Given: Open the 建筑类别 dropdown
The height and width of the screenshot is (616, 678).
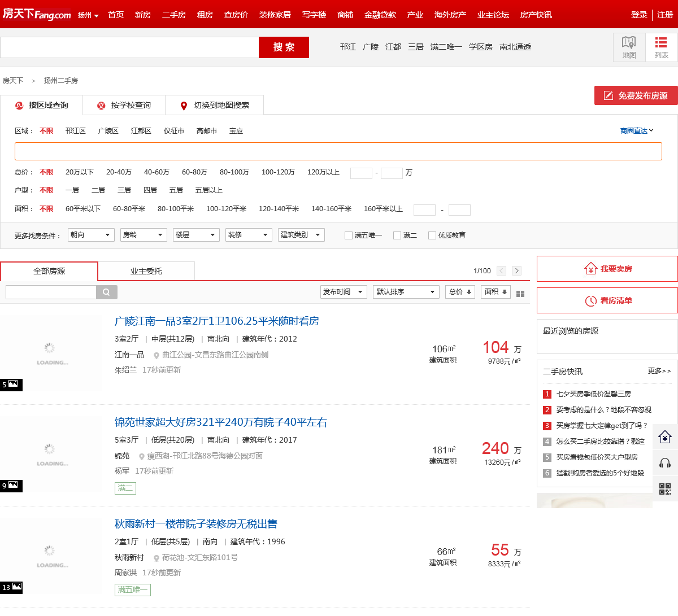Looking at the screenshot, I should (x=301, y=235).
